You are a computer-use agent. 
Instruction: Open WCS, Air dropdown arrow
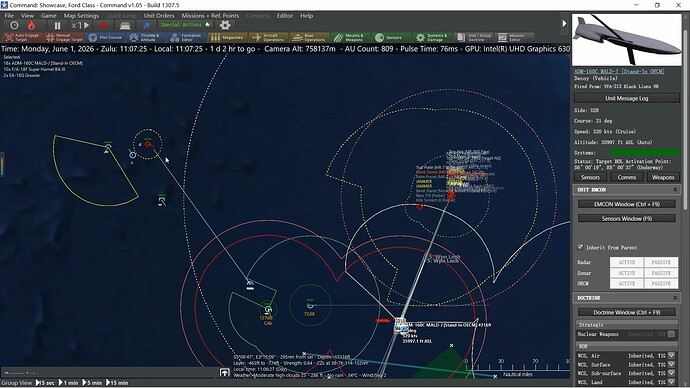coord(672,355)
